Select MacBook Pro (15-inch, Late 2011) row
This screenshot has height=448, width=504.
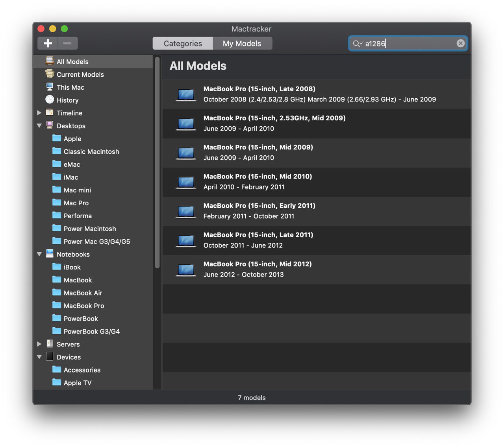click(317, 241)
